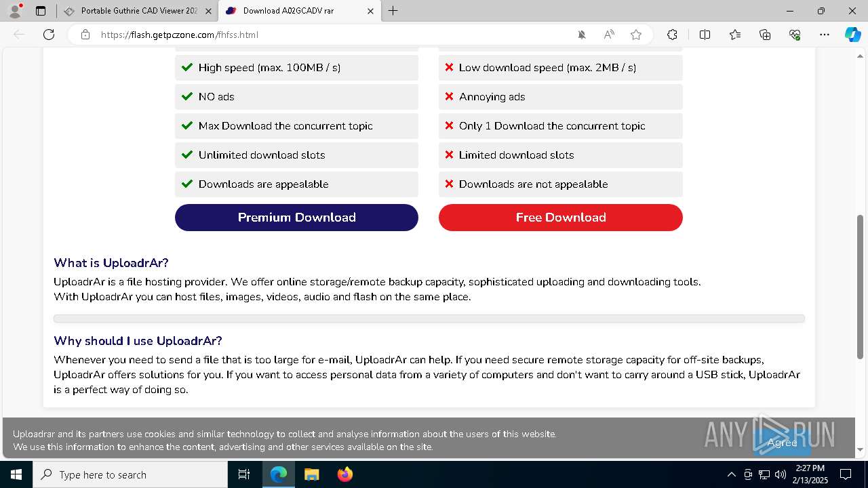Open Settings and more menu
The image size is (868, 488).
[x=825, y=35]
